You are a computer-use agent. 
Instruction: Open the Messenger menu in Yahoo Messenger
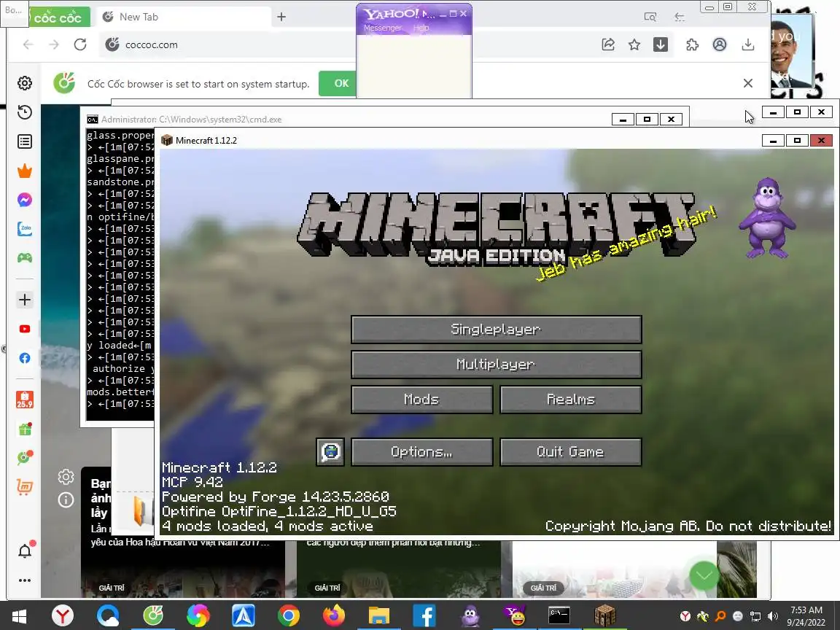tap(382, 28)
